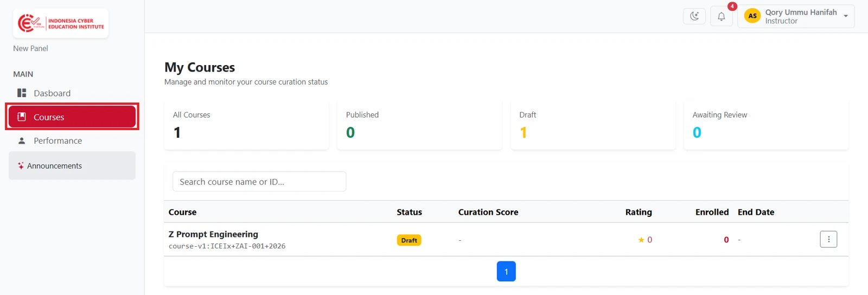Click the Curation Score column header
Viewport: 868px width, 295px height.
(x=488, y=212)
